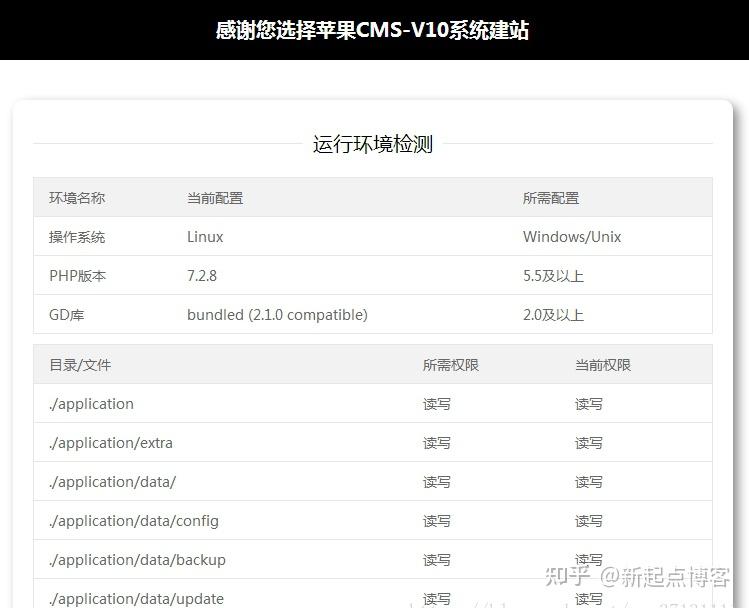Click the 目录/文件 column header
The width and height of the screenshot is (749, 608).
coord(80,365)
